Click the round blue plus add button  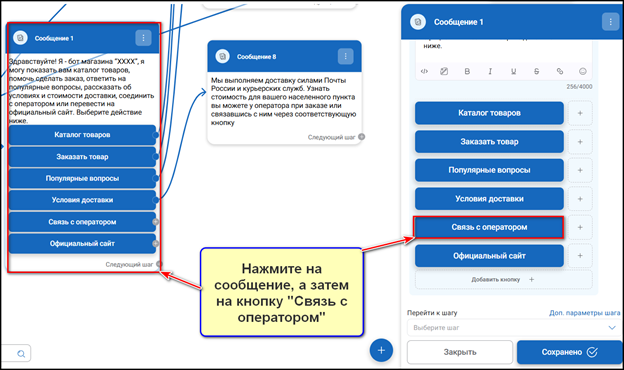381,351
